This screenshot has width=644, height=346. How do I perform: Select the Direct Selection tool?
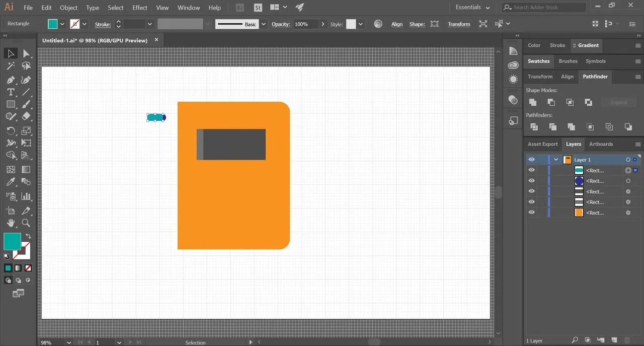pos(26,53)
